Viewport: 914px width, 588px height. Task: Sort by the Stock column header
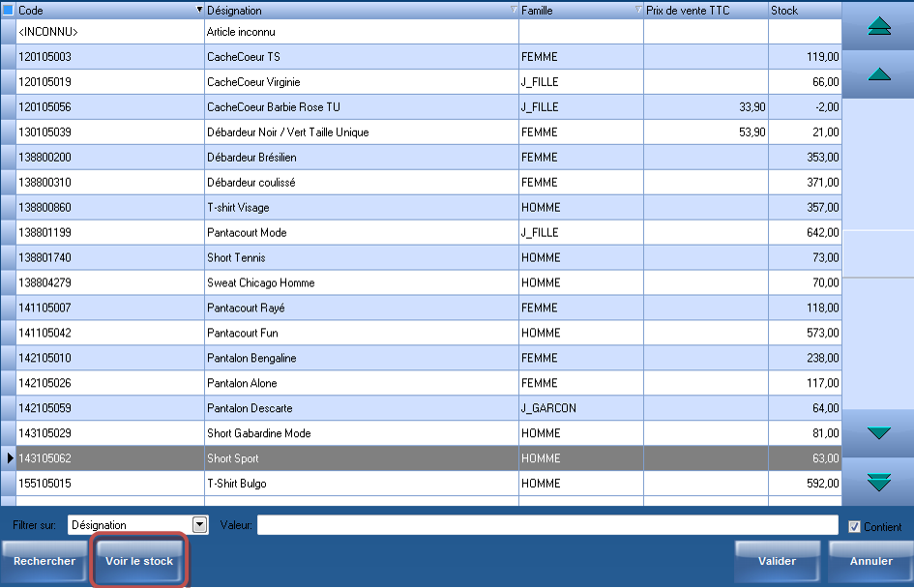point(803,10)
